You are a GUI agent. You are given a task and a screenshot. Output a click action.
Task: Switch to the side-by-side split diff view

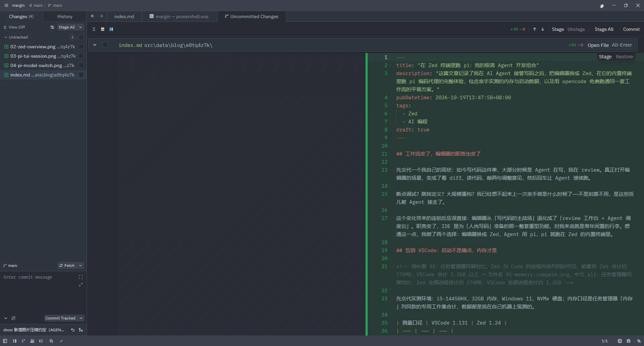point(111,29)
